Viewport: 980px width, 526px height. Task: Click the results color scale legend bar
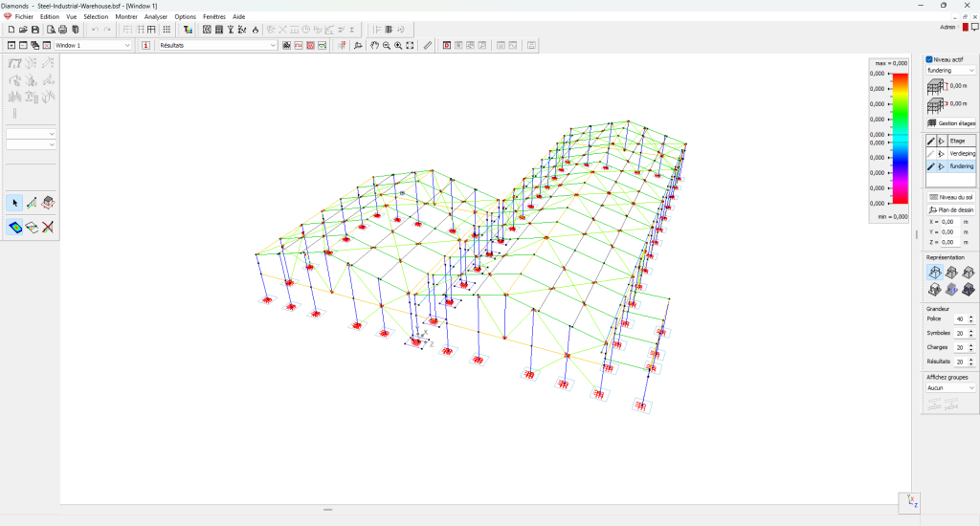coord(900,138)
